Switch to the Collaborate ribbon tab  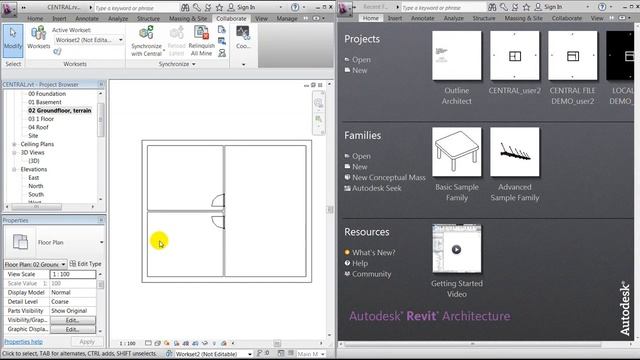click(231, 18)
